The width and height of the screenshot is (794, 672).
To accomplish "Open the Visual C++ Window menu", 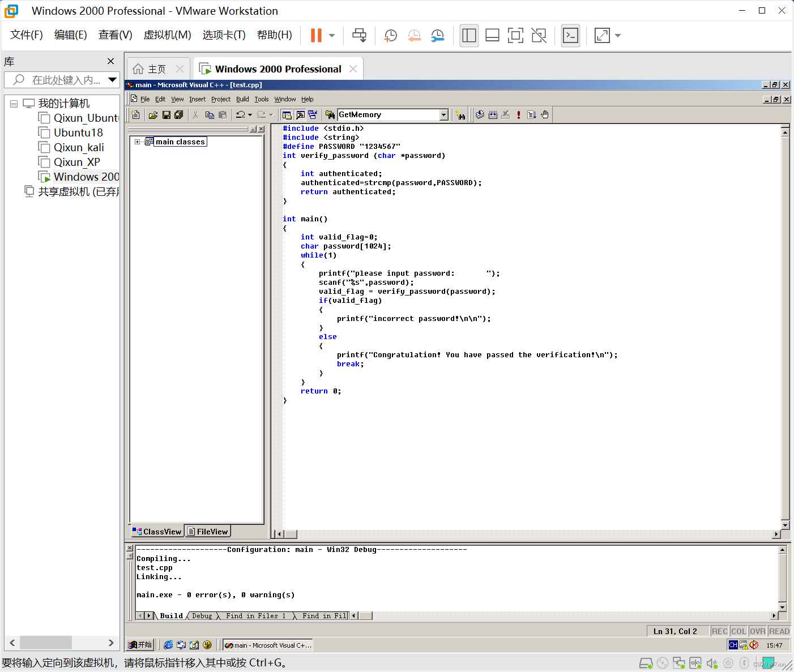I will (x=285, y=99).
